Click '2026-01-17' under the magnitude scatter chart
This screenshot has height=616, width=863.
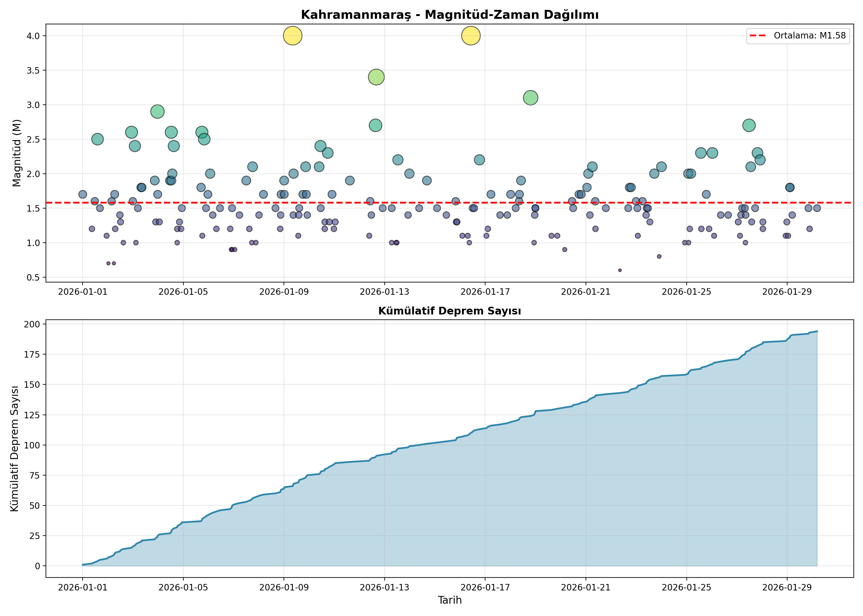(485, 292)
